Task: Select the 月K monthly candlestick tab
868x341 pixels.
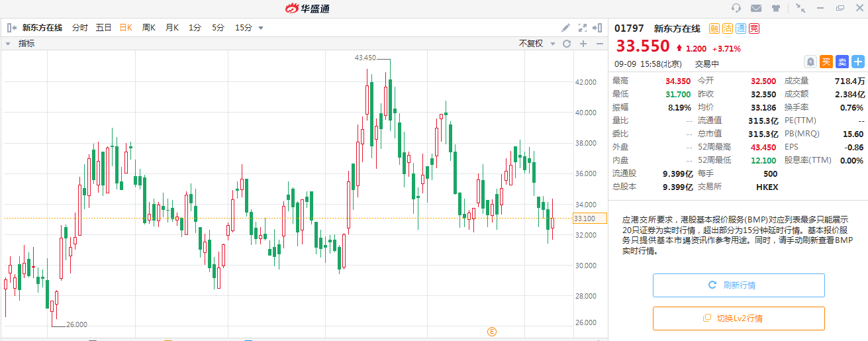Action: point(172,28)
